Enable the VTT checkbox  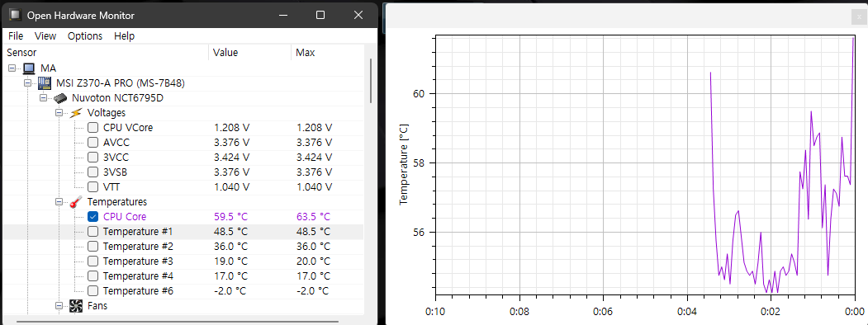pyautogui.click(x=92, y=187)
